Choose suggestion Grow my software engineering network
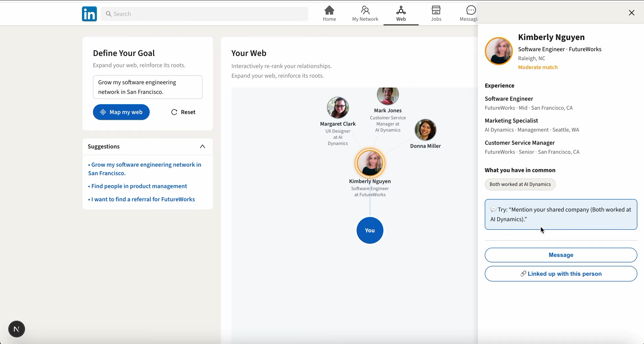The width and height of the screenshot is (644, 344). click(145, 169)
